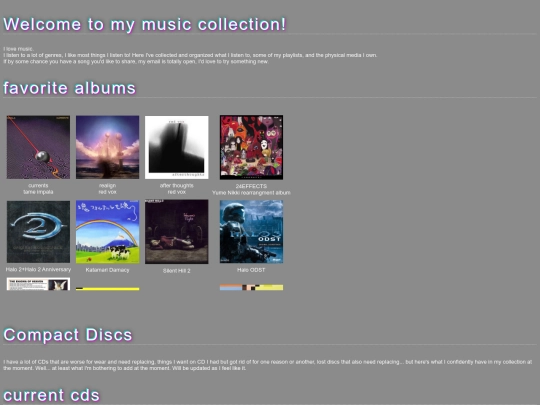Open the Currents Tame Impala album cover
Image resolution: width=540 pixels, height=405 pixels.
38,147
